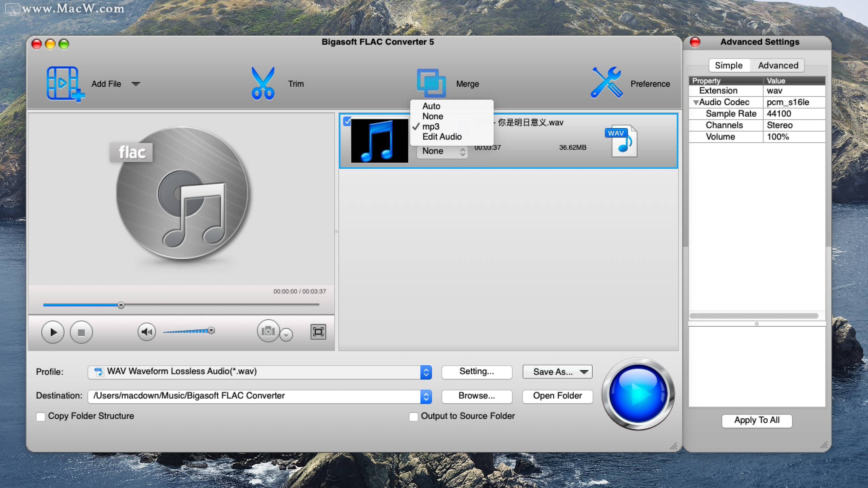
Task: Open the Destination path dropdown arrow
Action: (426, 396)
